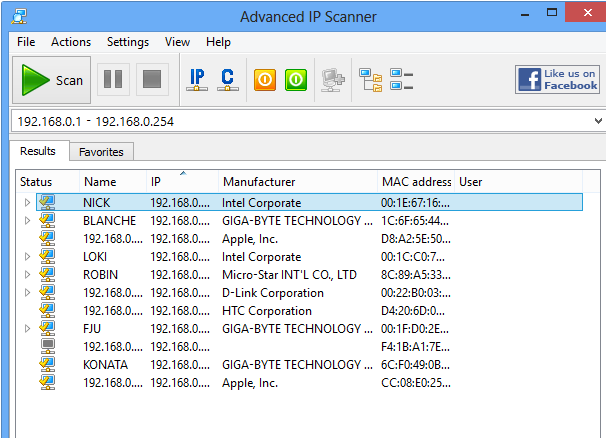Select the LOKI name cell
The width and height of the screenshot is (606, 438).
(x=95, y=257)
